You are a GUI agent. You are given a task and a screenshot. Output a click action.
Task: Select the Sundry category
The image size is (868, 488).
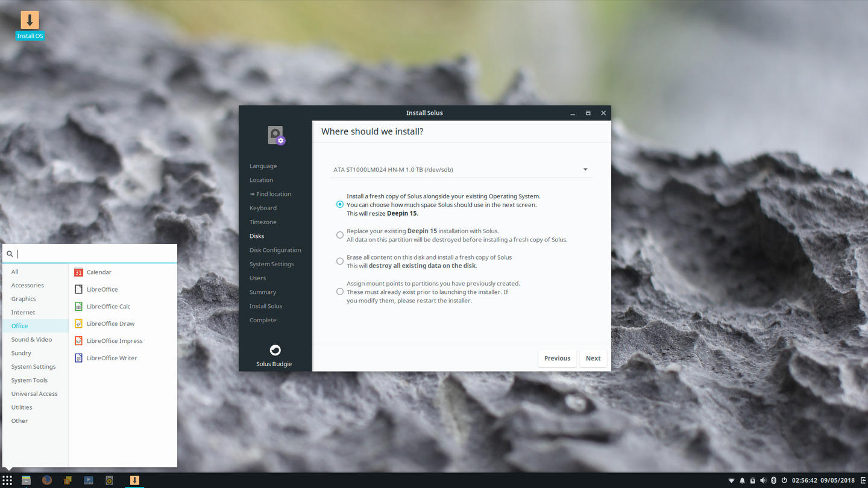[36, 353]
